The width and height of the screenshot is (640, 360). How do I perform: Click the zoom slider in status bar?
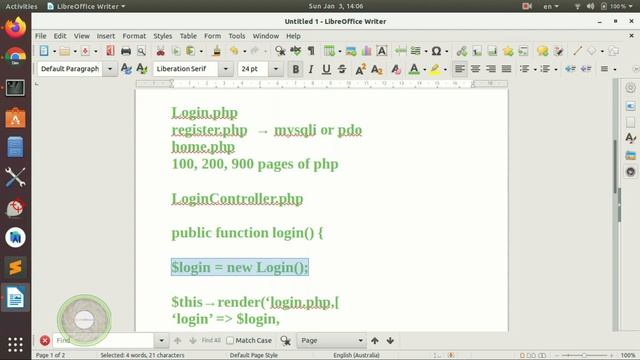(x=584, y=356)
